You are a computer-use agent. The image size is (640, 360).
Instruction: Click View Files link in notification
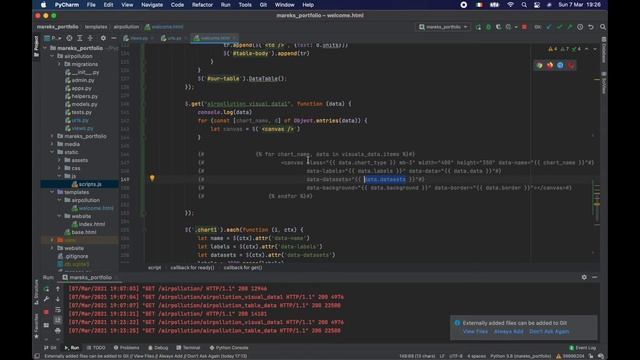click(475, 331)
